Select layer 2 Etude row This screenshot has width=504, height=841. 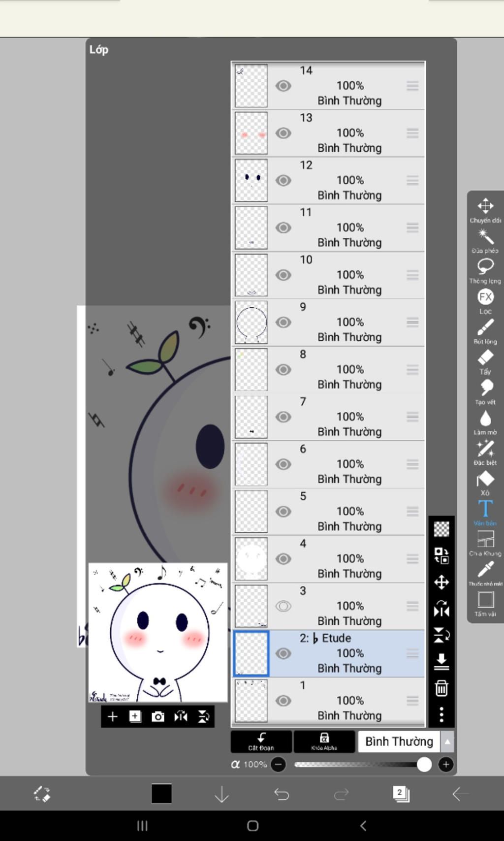coord(328,653)
